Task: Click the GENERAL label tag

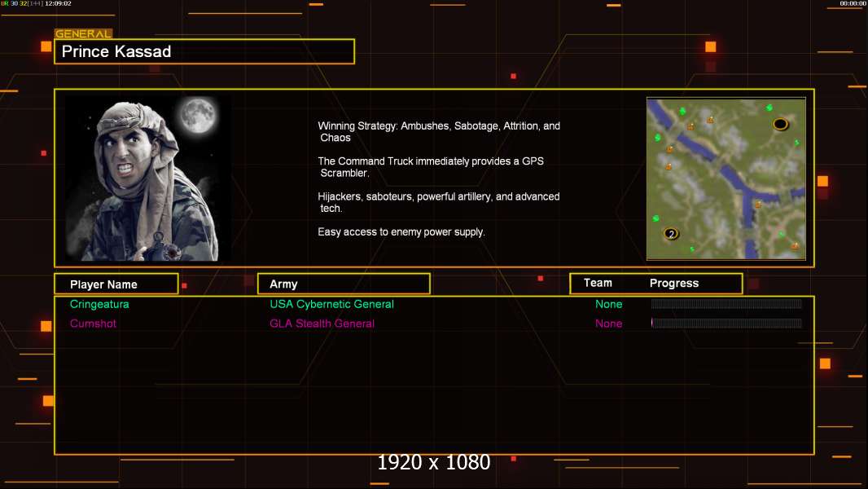Action: (x=83, y=33)
